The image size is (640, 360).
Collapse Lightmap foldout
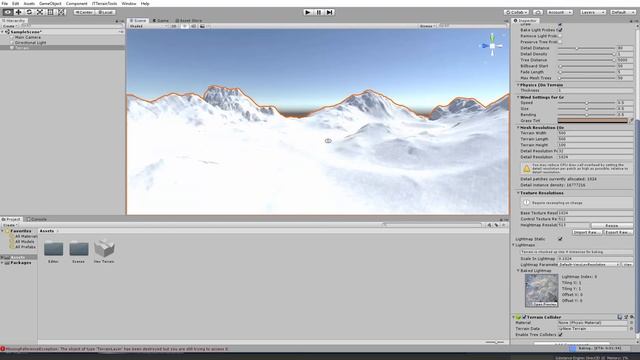513,245
